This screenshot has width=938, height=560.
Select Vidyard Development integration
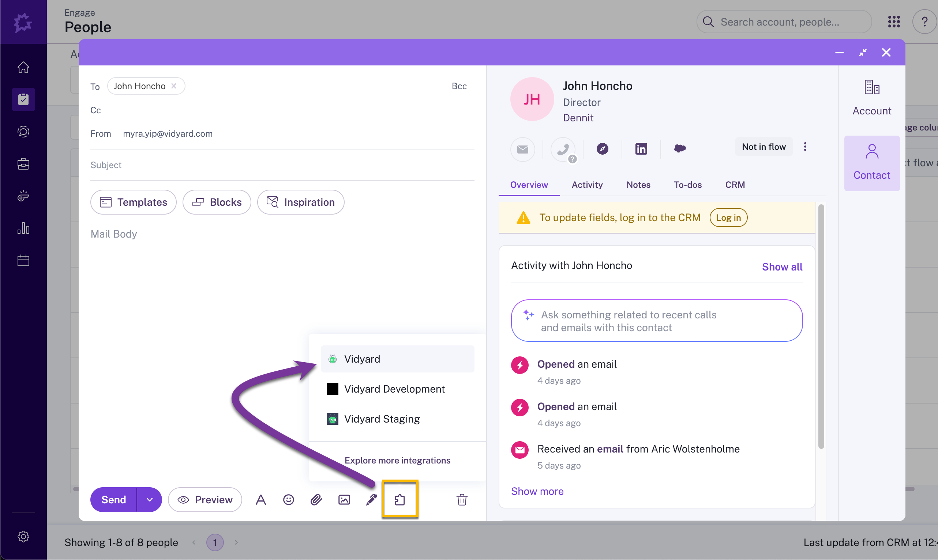[x=397, y=389]
